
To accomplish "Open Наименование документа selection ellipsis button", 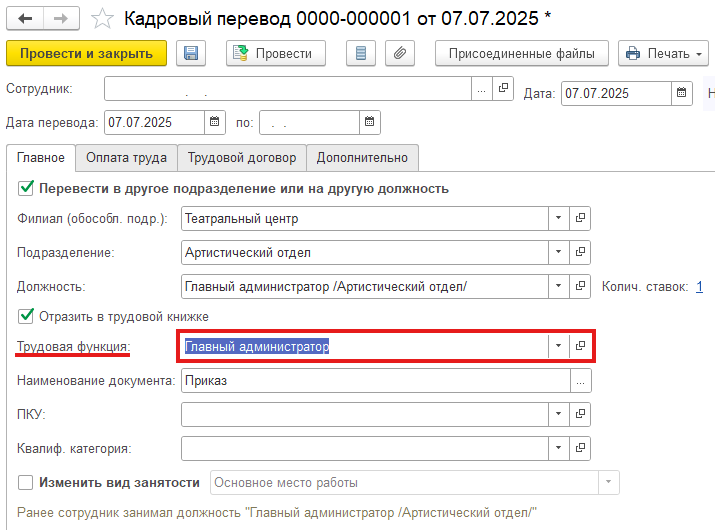I will pos(580,380).
